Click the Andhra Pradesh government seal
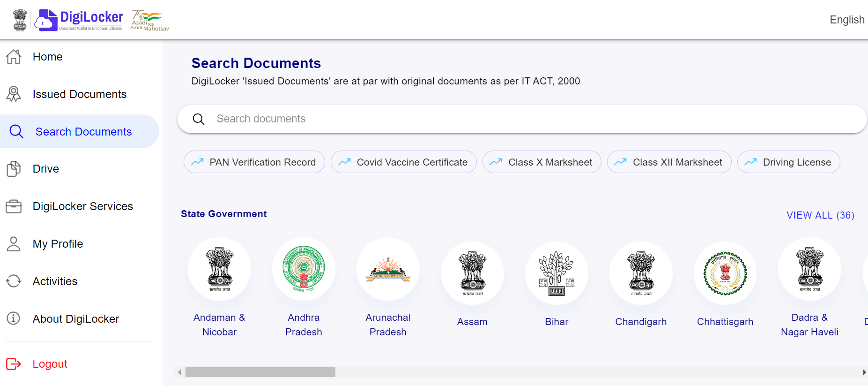Viewport: 868px width, 386px height. pyautogui.click(x=304, y=269)
